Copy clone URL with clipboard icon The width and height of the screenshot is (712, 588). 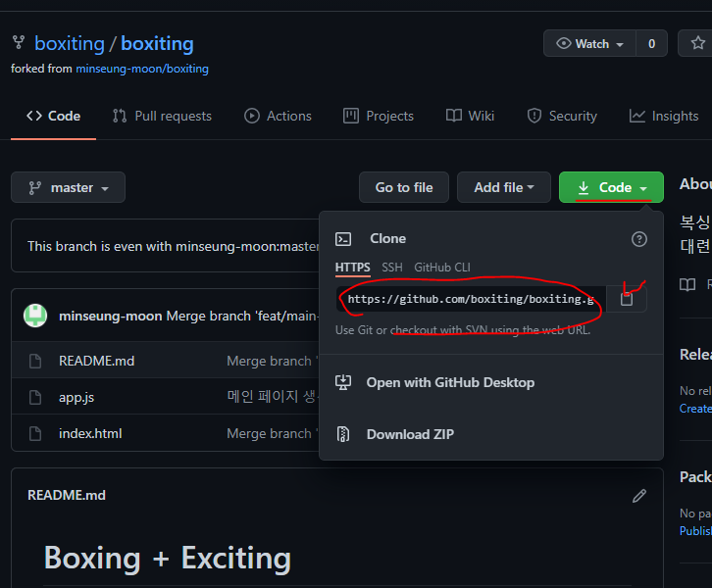point(627,299)
